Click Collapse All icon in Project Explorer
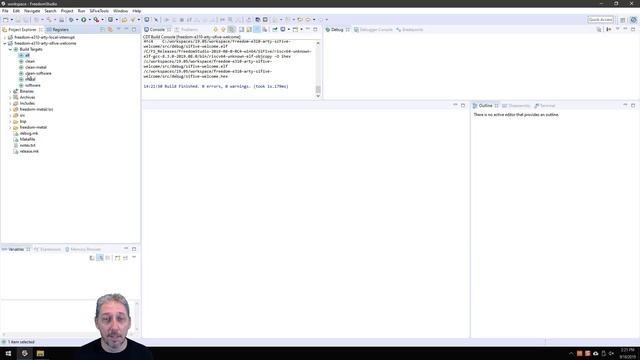640x360 pixels. pos(102,29)
